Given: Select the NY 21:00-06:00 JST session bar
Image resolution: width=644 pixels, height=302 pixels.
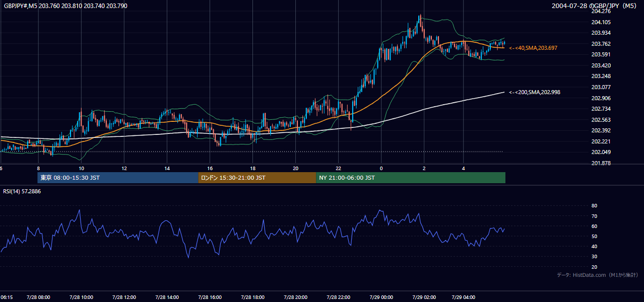Looking at the screenshot, I should pyautogui.click(x=411, y=178).
